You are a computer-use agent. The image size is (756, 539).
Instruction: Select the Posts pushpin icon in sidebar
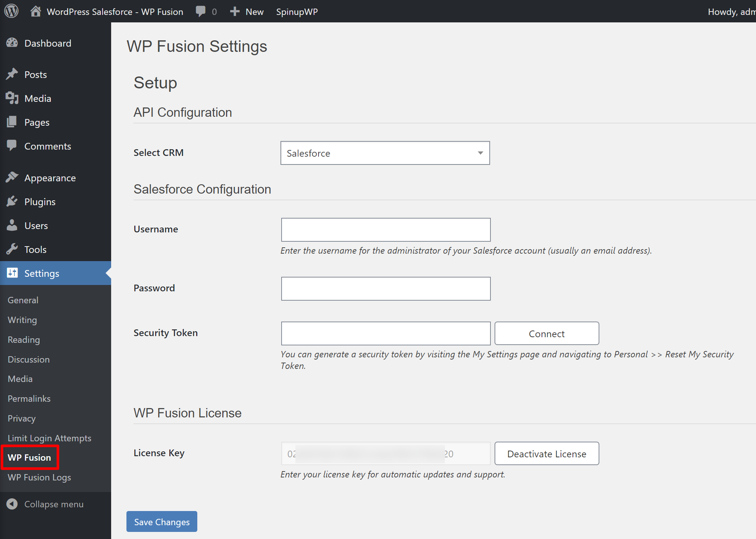click(x=12, y=74)
